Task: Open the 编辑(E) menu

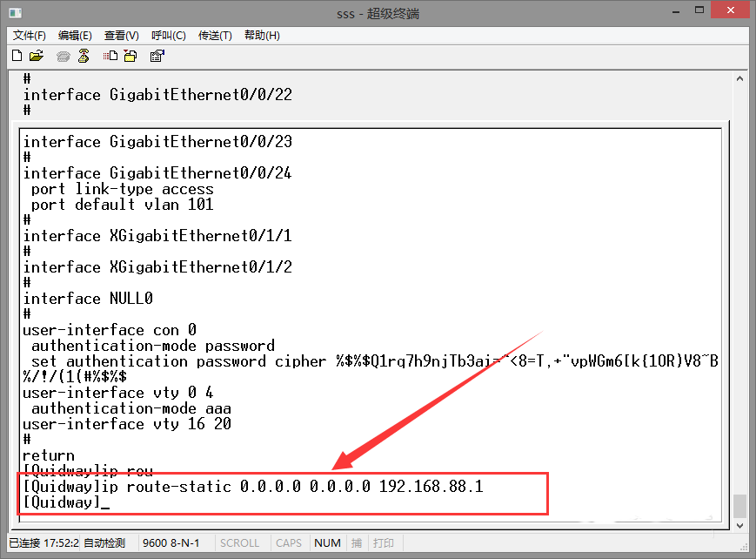Action: coord(75,35)
